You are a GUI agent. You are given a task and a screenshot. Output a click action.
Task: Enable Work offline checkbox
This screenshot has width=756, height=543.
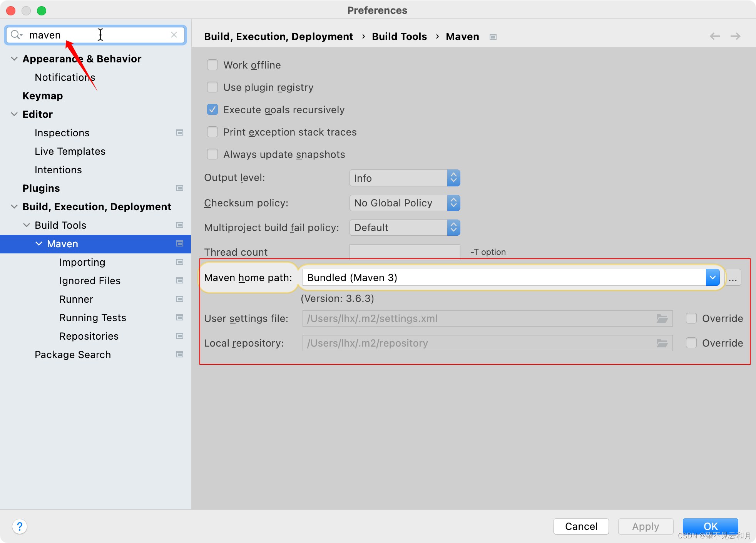212,65
